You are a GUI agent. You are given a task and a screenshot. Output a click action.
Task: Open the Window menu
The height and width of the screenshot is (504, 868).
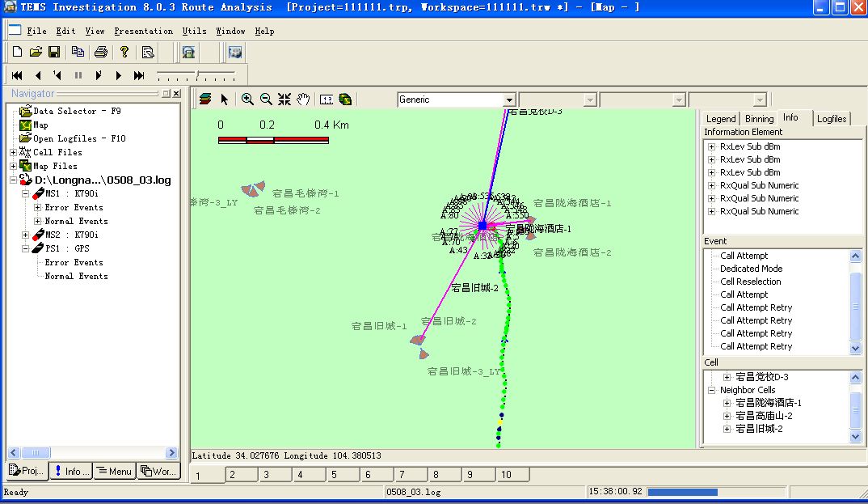[230, 31]
